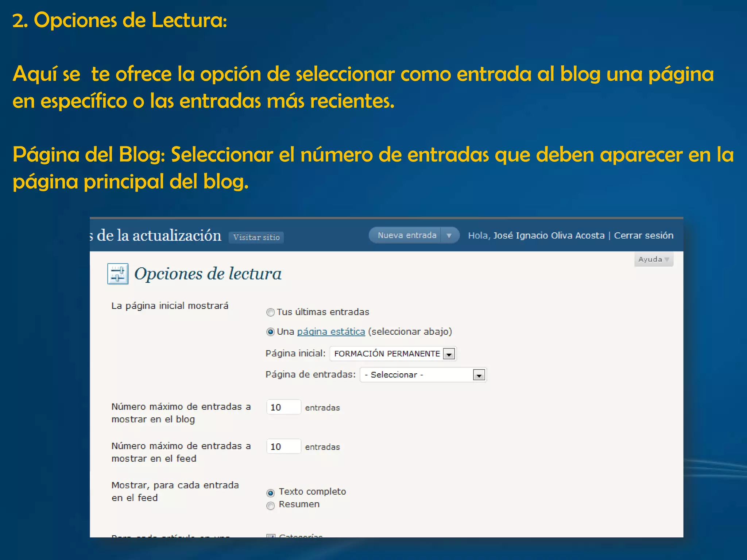Click the feed entries maximum number field
The height and width of the screenshot is (560, 747).
point(283,447)
